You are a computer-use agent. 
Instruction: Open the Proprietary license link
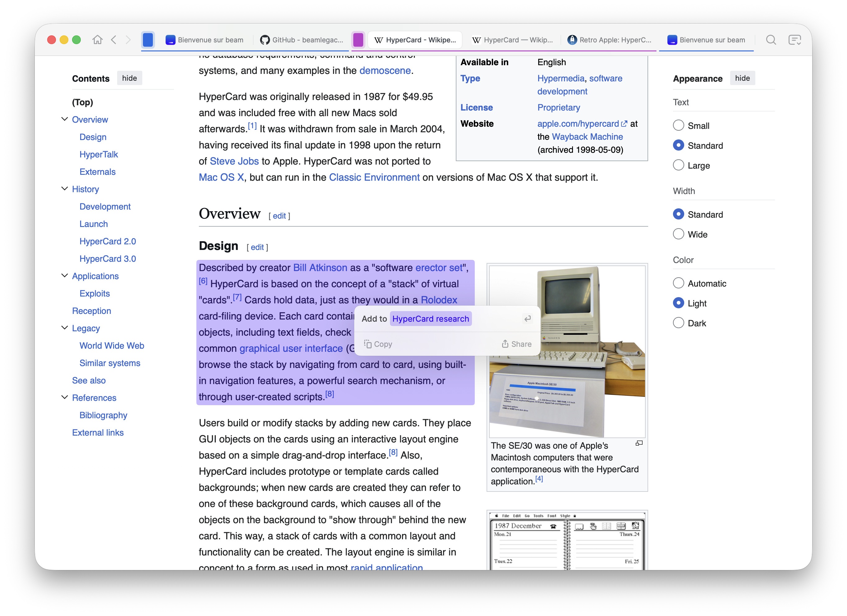559,107
